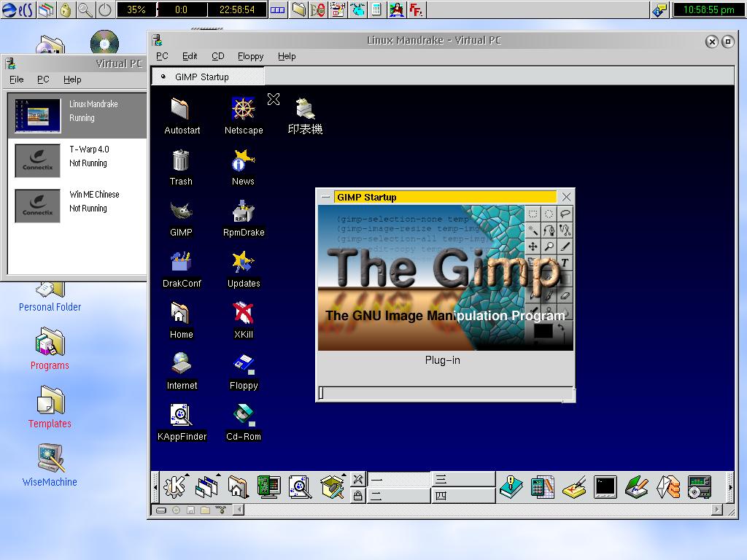747x560 pixels.
Task: Select the Netscape desktop icon
Action: (244, 116)
